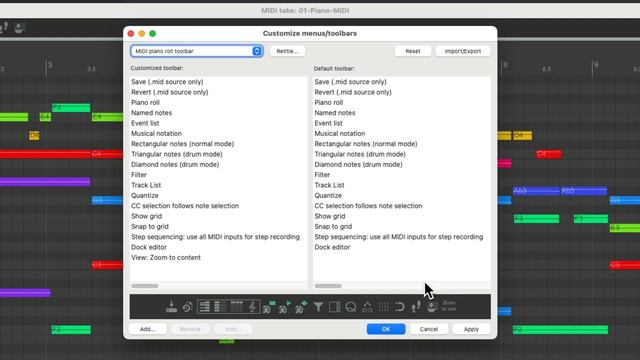Select 'Track List' in Customized toolbar list
The image size is (640, 360).
pos(146,185)
